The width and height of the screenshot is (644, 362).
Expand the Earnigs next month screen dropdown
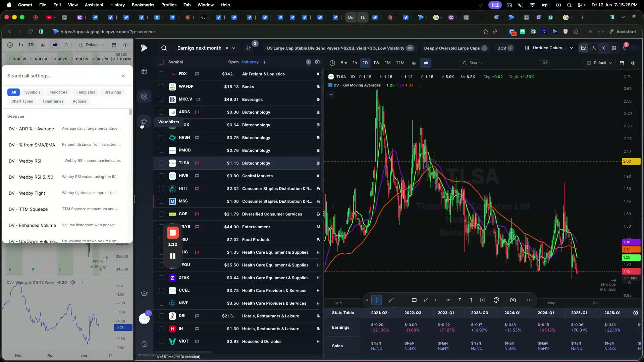pos(234,48)
